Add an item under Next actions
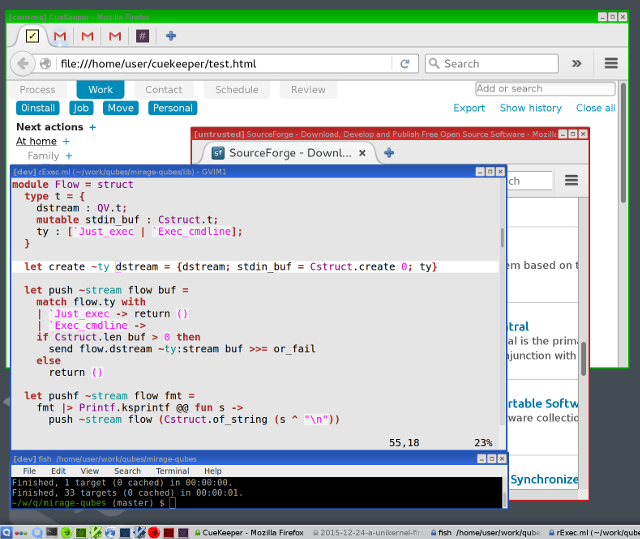The width and height of the screenshot is (640, 539). (x=93, y=127)
